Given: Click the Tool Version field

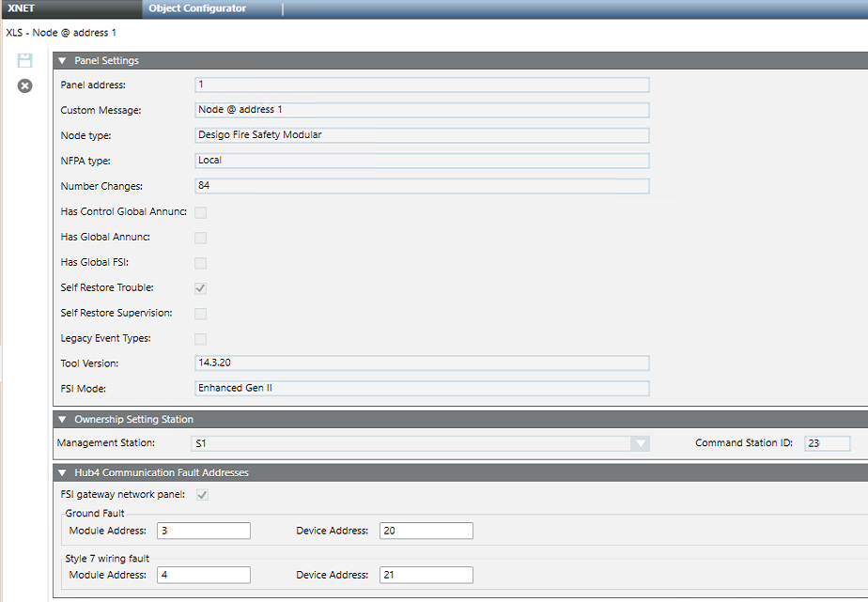Looking at the screenshot, I should (x=421, y=363).
